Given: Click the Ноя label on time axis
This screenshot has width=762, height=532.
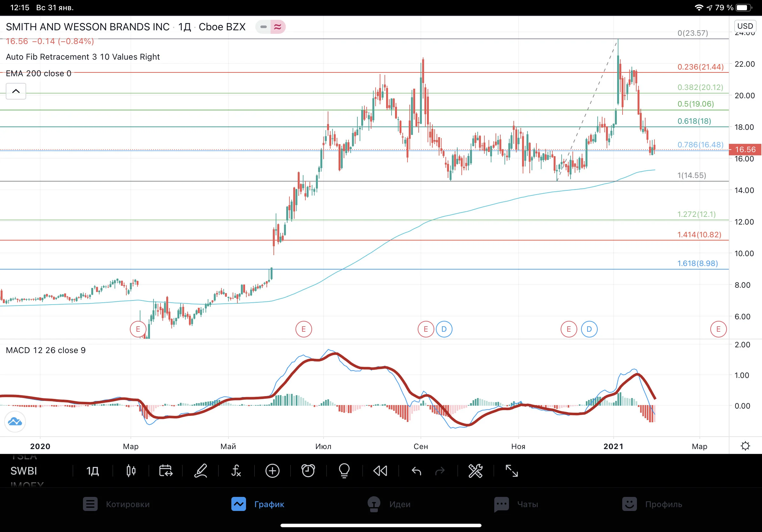Looking at the screenshot, I should click(x=518, y=447).
